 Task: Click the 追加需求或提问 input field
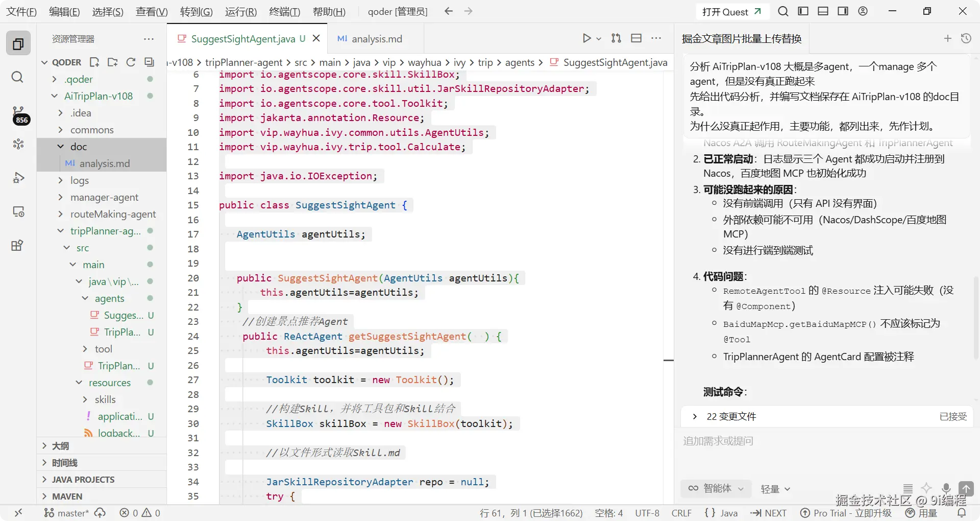pyautogui.click(x=827, y=441)
